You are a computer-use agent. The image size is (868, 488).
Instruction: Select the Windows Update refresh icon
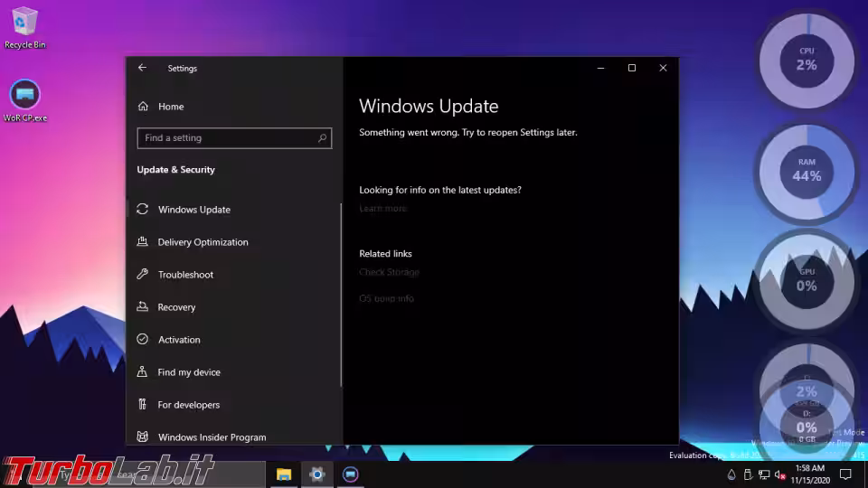tap(142, 209)
